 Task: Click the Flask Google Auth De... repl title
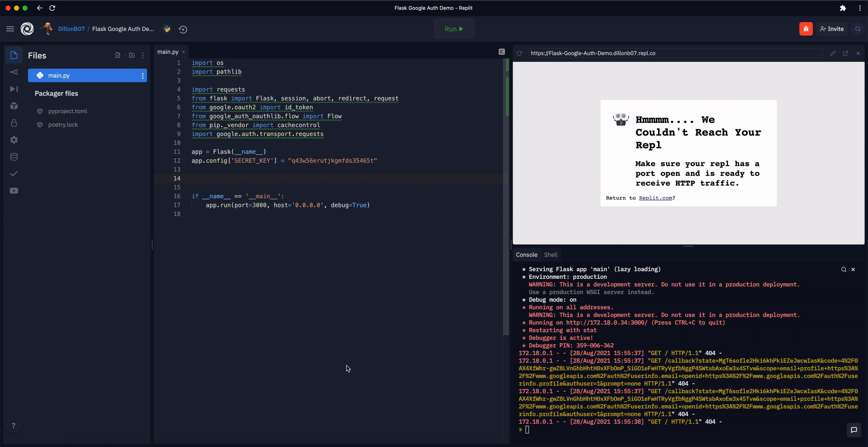123,29
